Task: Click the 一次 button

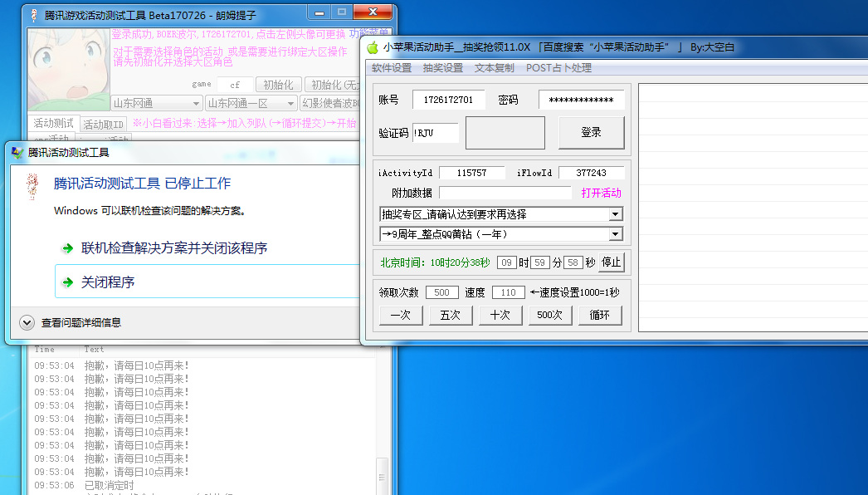Action: (x=401, y=315)
